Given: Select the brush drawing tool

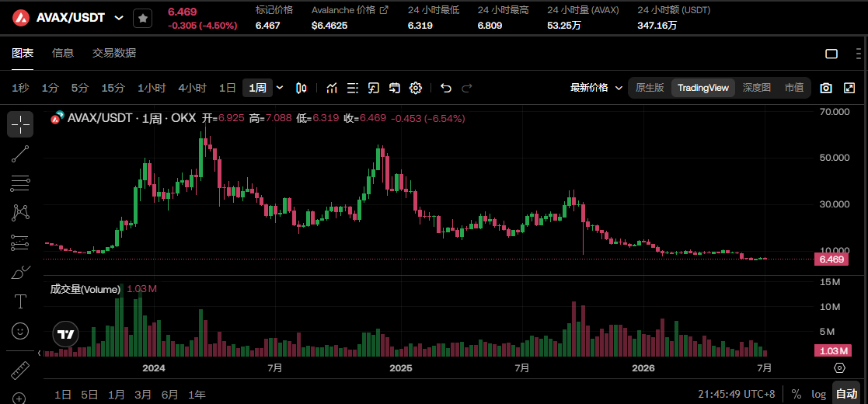Looking at the screenshot, I should pos(20,272).
